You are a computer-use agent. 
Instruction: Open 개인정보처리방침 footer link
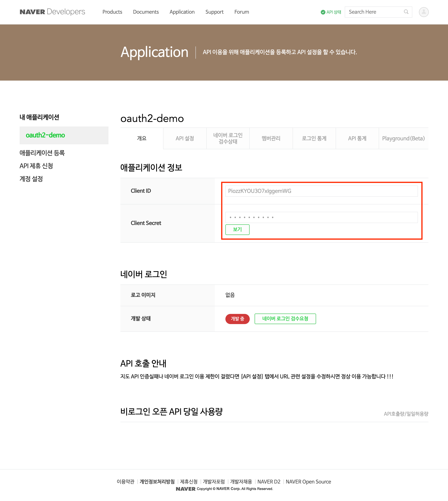pyautogui.click(x=157, y=482)
